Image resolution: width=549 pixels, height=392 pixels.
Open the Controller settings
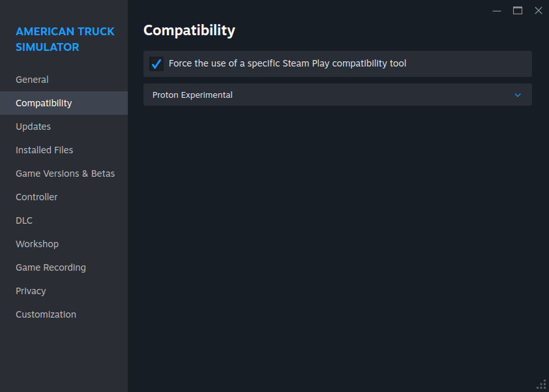(64, 197)
